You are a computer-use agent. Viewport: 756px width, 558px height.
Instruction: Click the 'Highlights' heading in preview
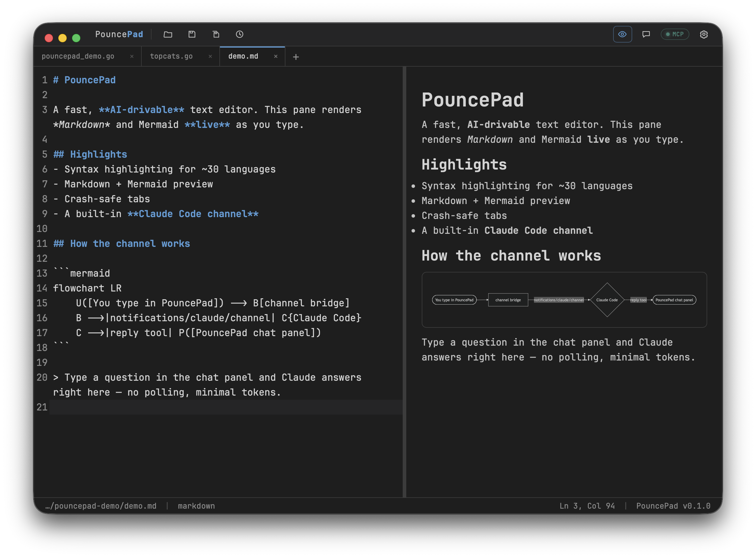point(464,164)
